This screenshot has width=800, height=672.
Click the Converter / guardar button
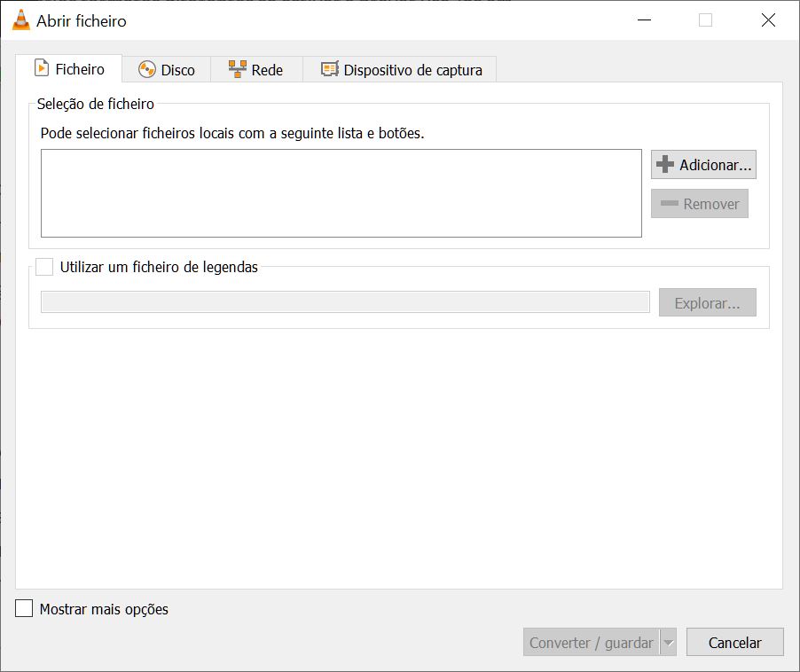click(x=592, y=643)
